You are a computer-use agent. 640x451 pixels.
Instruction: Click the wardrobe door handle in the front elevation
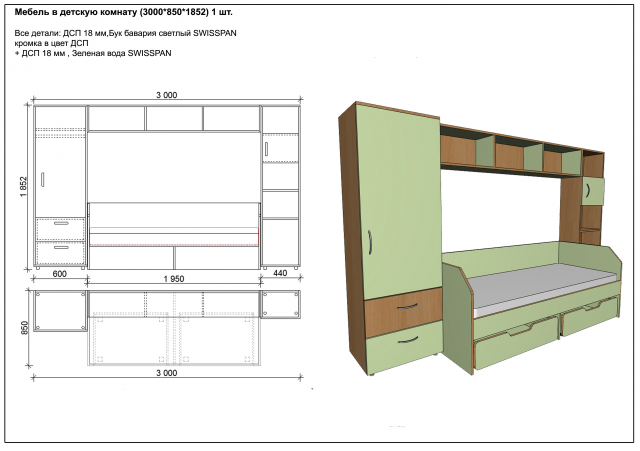click(42, 180)
